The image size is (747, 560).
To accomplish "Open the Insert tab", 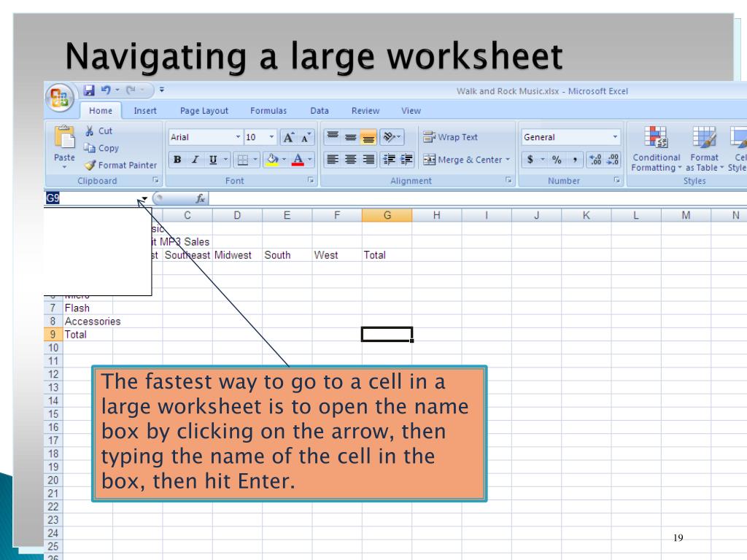I will click(145, 111).
